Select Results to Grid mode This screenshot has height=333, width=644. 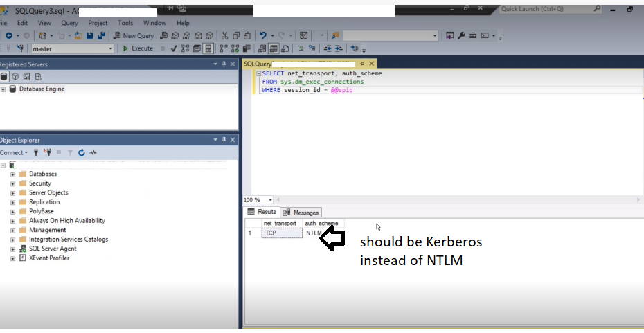[x=274, y=48]
